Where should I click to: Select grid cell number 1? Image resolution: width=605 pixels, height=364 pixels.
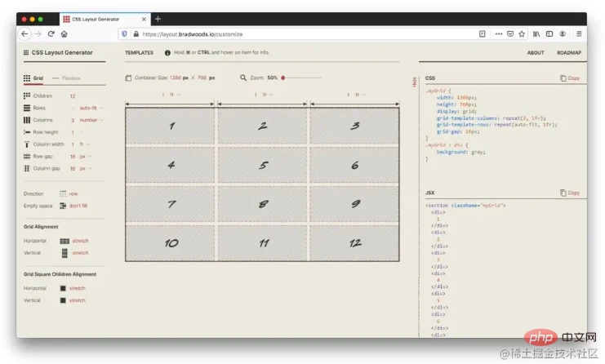pyautogui.click(x=170, y=126)
